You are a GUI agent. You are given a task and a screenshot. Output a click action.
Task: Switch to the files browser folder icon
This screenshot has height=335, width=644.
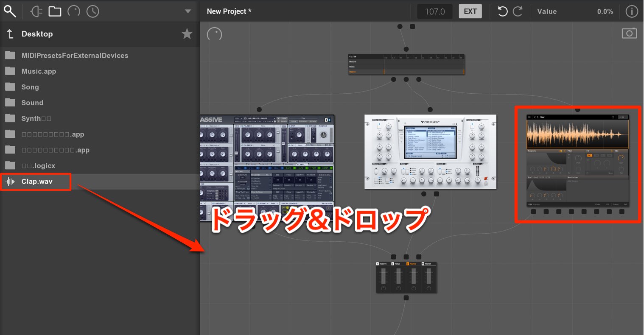55,11
